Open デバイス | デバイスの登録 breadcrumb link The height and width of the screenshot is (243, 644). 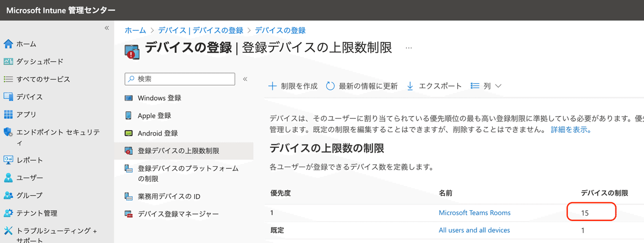[201, 31]
